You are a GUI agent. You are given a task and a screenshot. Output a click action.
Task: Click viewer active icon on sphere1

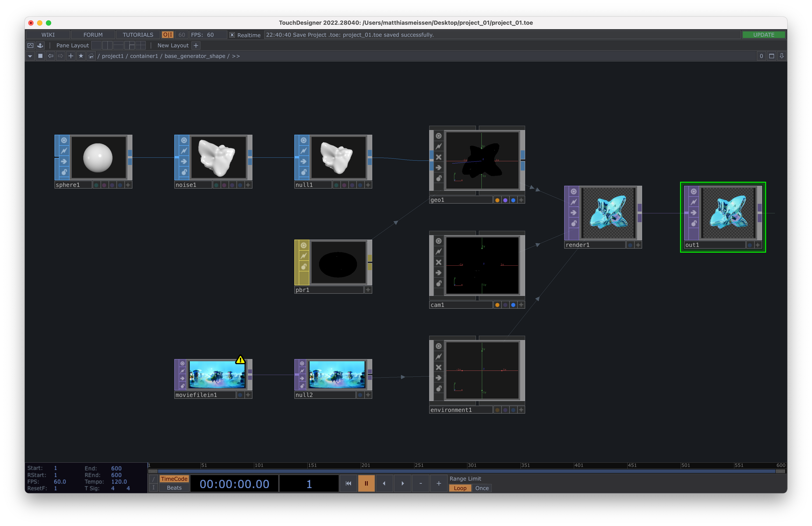coord(64,140)
